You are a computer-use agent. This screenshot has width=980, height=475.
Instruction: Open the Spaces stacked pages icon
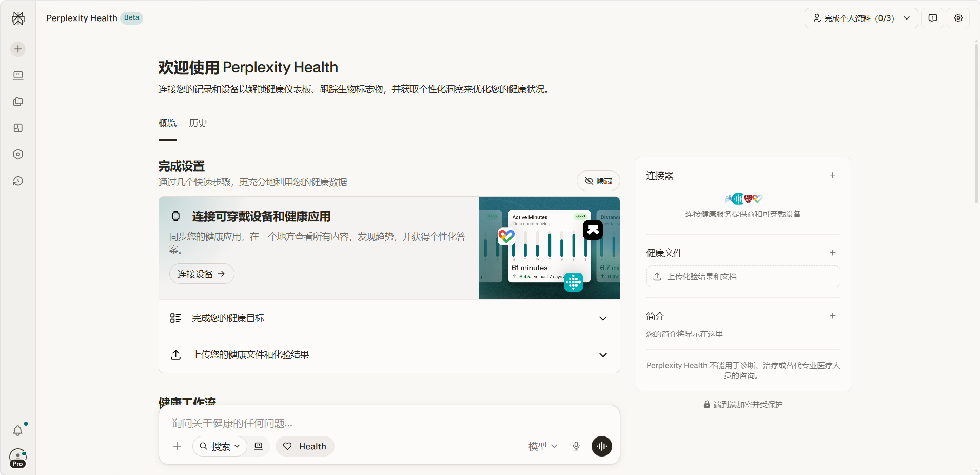(x=18, y=102)
